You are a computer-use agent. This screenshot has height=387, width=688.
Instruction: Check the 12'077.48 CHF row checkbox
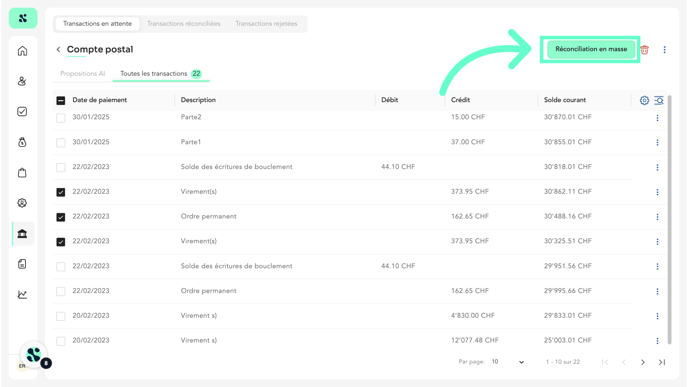(x=61, y=341)
